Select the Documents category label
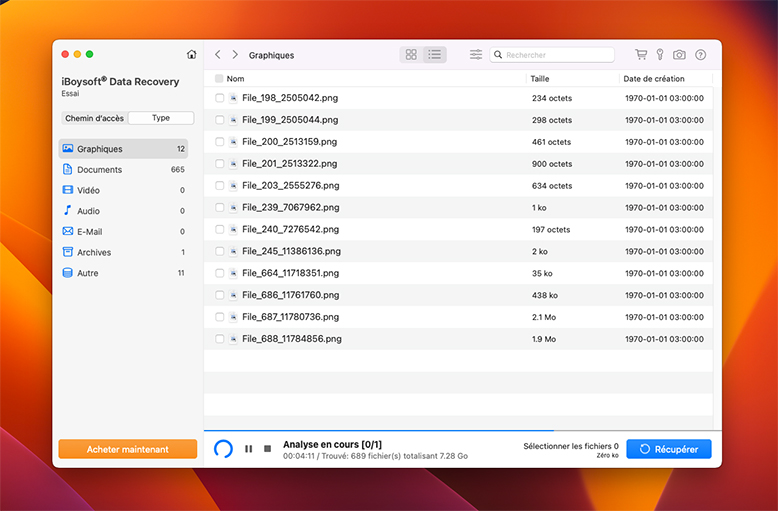The image size is (778, 511). (x=99, y=170)
